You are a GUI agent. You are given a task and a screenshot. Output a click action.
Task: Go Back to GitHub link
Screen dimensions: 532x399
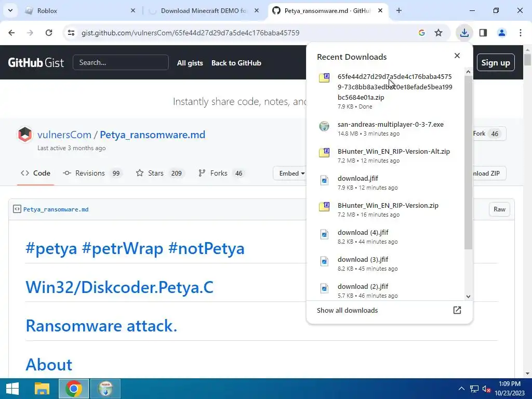[x=236, y=63]
